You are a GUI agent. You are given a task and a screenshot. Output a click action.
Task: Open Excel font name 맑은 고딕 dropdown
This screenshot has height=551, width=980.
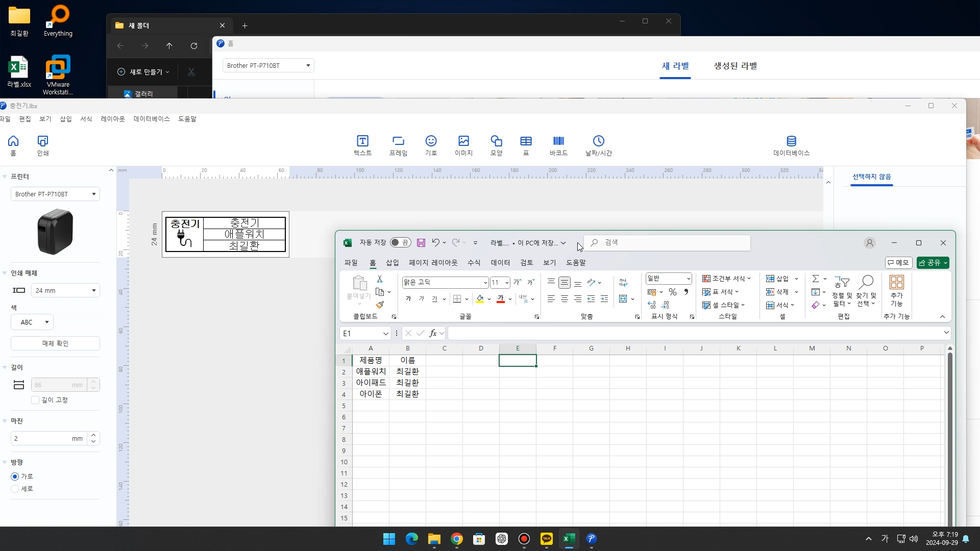(485, 283)
